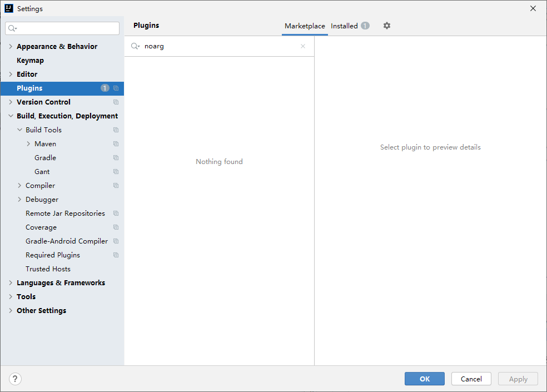This screenshot has height=392, width=547.
Task: Expand the Compiler settings node
Action: pos(19,185)
